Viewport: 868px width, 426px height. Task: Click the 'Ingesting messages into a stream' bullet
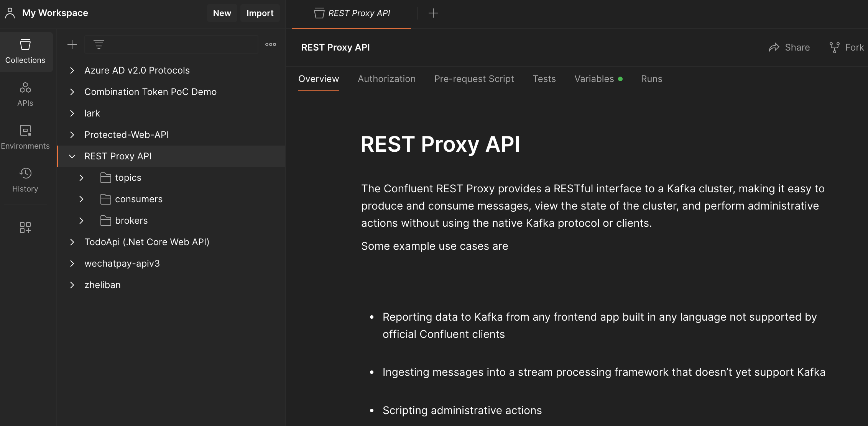pos(604,372)
